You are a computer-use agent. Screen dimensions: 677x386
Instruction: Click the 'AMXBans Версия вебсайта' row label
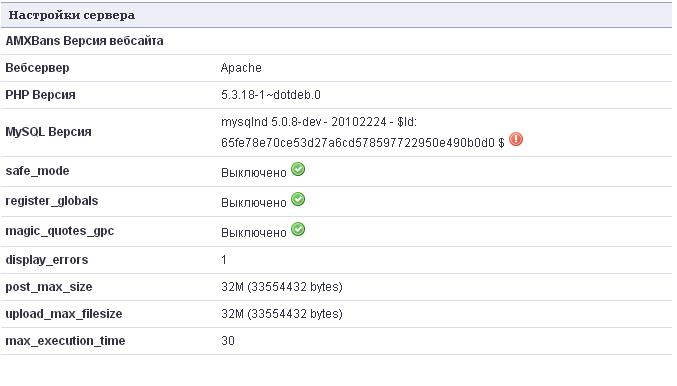click(x=84, y=41)
